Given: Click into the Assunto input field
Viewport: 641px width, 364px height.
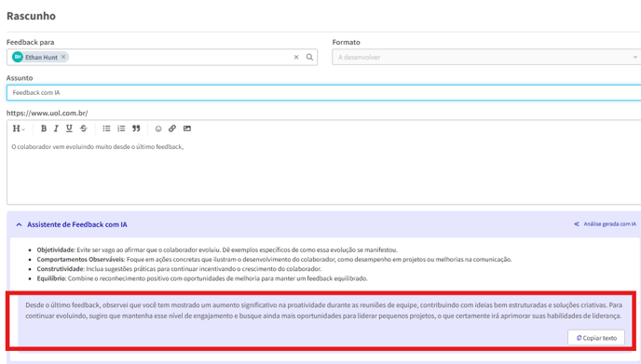Looking at the screenshot, I should pyautogui.click(x=324, y=93).
